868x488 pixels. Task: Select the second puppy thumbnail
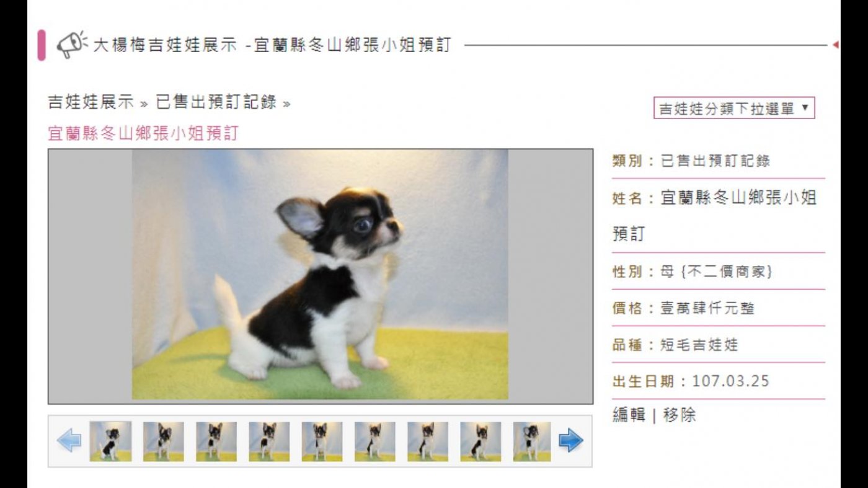[164, 441]
